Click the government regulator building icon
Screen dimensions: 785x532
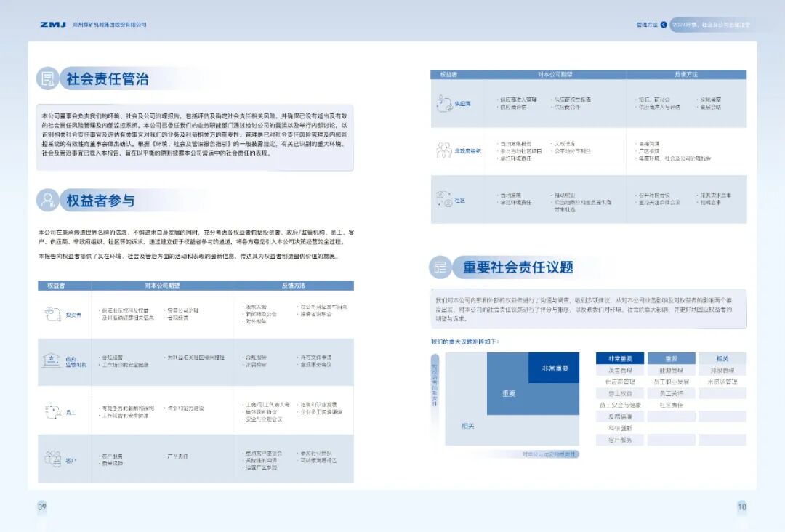(x=52, y=359)
